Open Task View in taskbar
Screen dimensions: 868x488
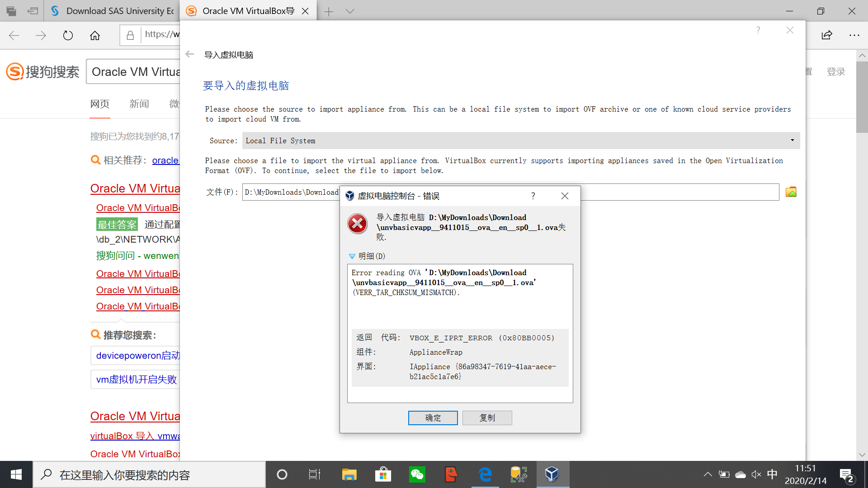click(x=314, y=474)
